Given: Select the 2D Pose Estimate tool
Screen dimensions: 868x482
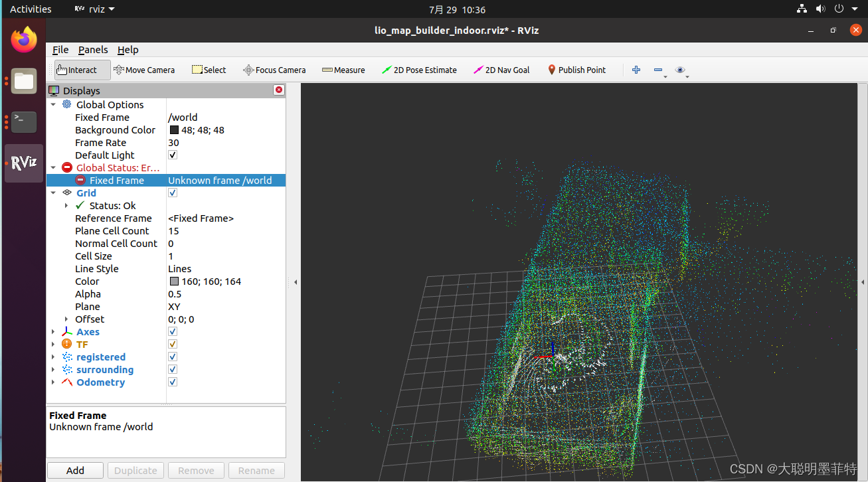Looking at the screenshot, I should click(x=419, y=69).
